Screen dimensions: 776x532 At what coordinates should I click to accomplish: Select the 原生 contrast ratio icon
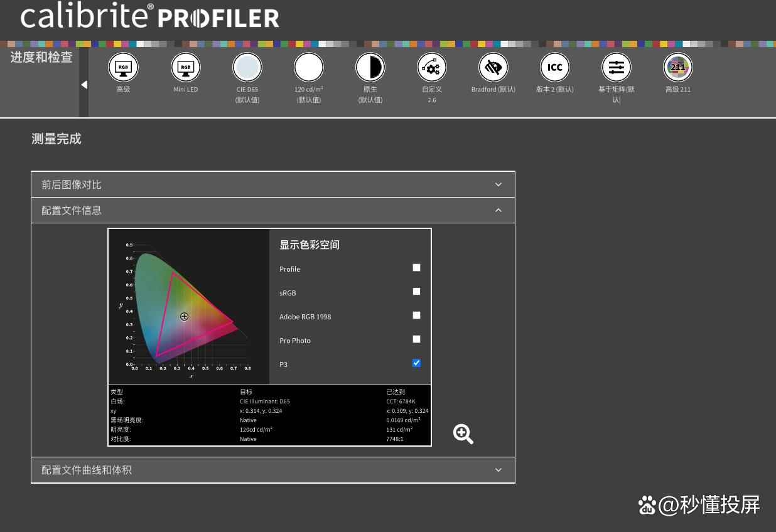click(370, 67)
